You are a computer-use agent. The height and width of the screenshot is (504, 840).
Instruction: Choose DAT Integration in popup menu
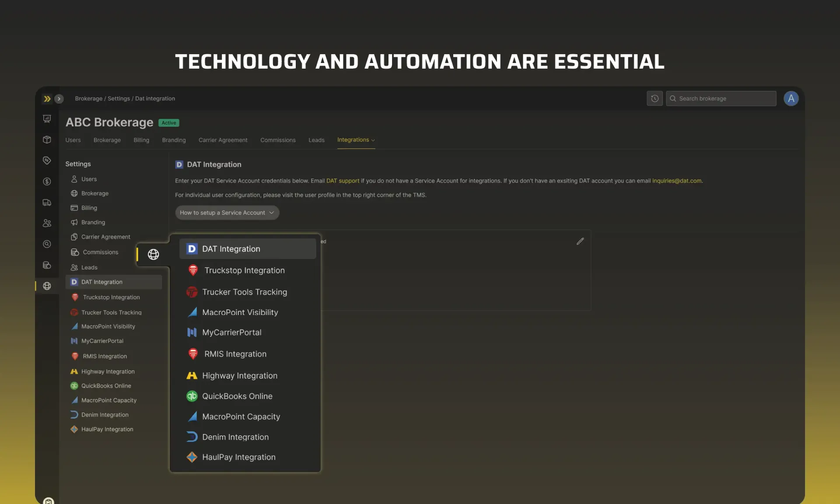(x=248, y=249)
